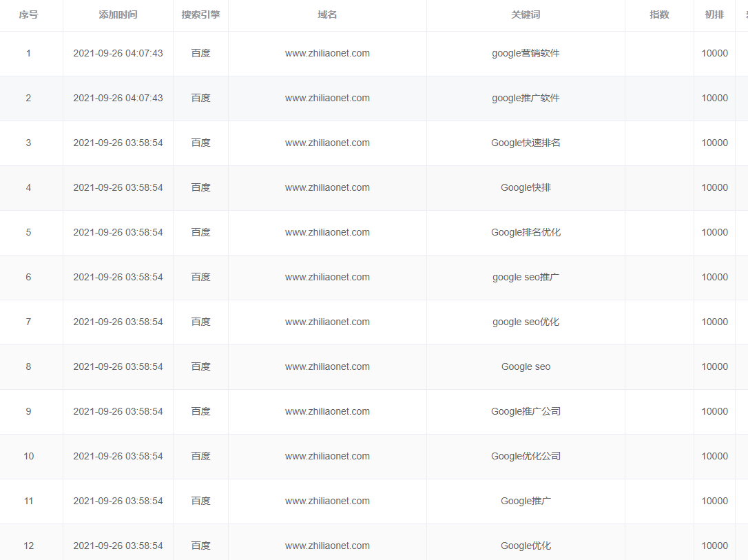Click the 百度 search engine cell in row 11
748x560 pixels.
(200, 501)
